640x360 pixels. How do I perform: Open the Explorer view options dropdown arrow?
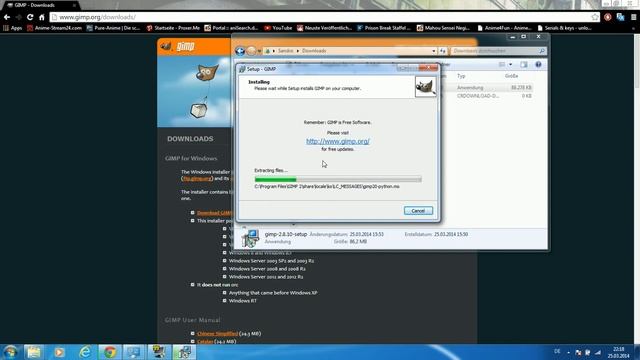510,64
